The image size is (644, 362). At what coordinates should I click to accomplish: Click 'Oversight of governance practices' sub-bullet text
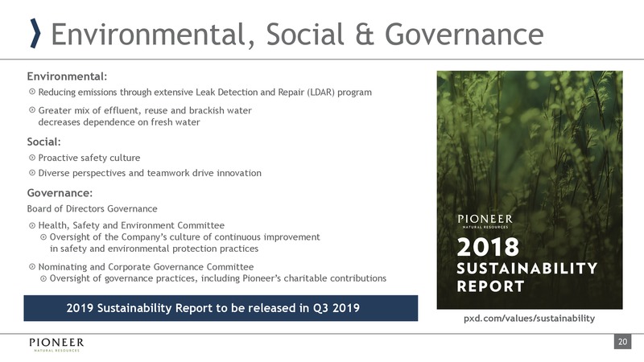coord(217,278)
